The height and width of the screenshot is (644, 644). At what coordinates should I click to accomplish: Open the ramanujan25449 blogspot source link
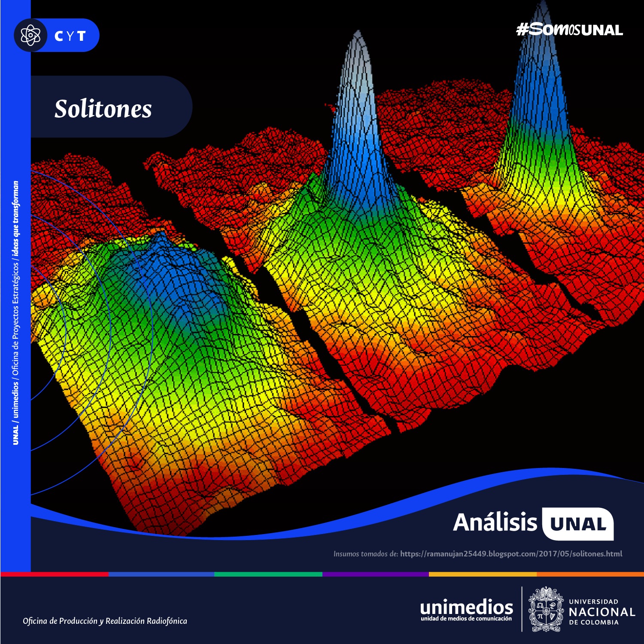[511, 554]
